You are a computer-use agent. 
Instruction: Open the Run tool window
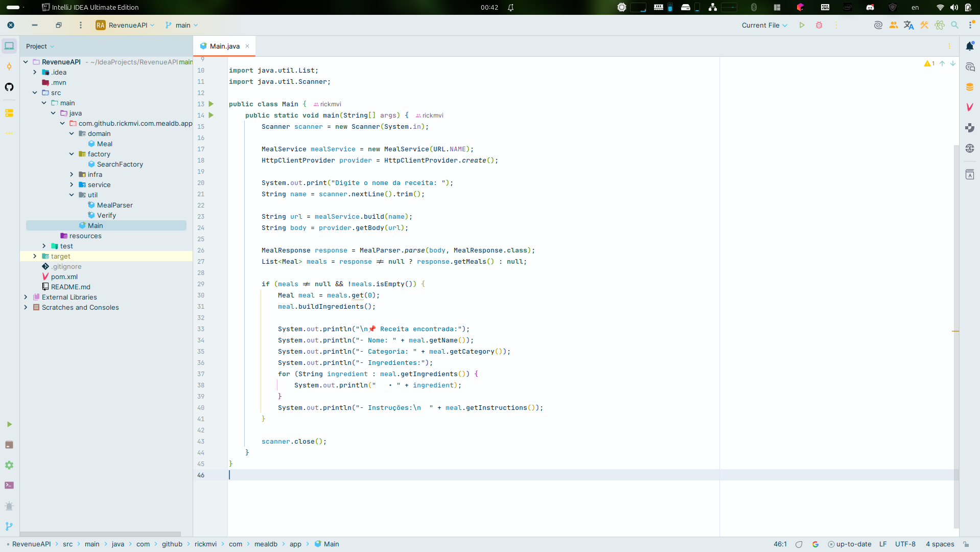click(9, 424)
